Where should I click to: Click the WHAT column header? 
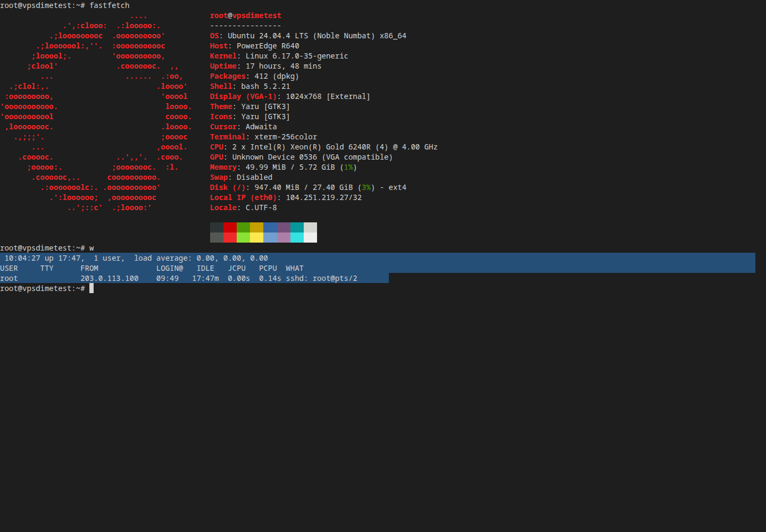coord(295,268)
